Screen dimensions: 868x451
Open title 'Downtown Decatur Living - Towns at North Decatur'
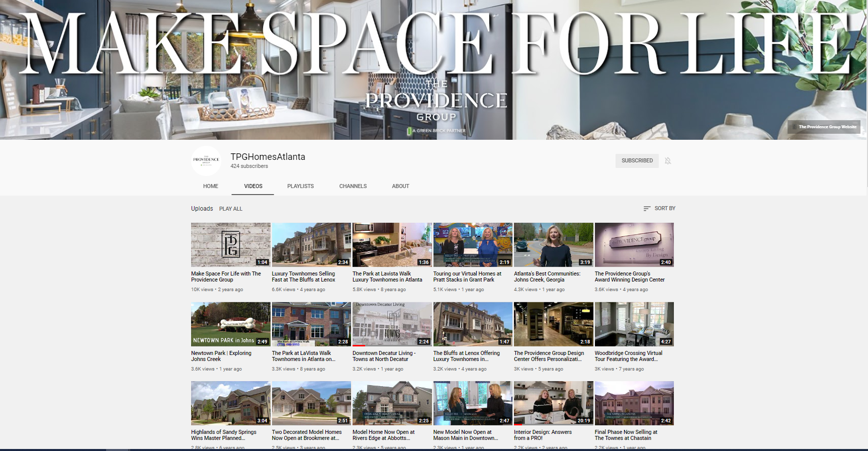point(384,356)
